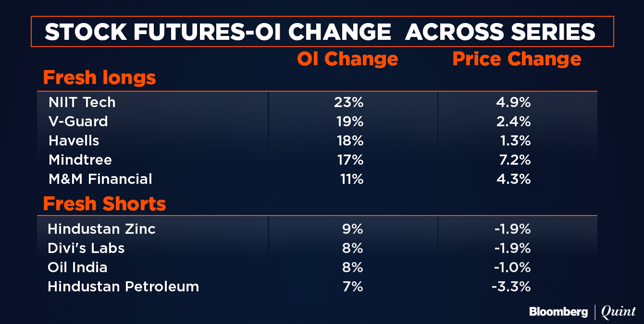Click NIIT Tech's 23% OI change value
Viewport: 644px width, 324px height.
(x=349, y=102)
